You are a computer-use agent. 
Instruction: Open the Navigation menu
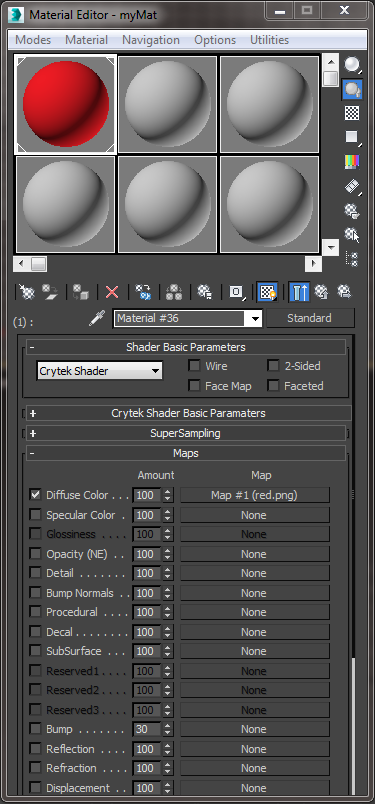click(151, 40)
